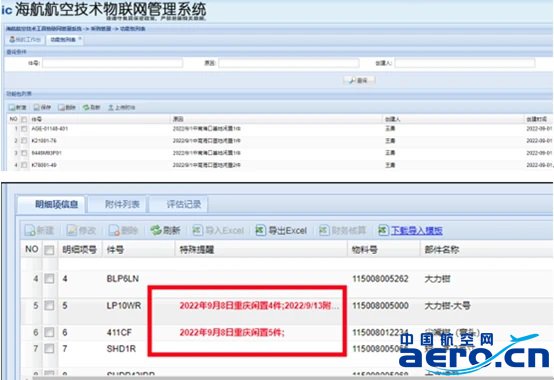Tick the checkbox for row BLP6LN
Viewport: 554px width, 380px height.
point(49,279)
